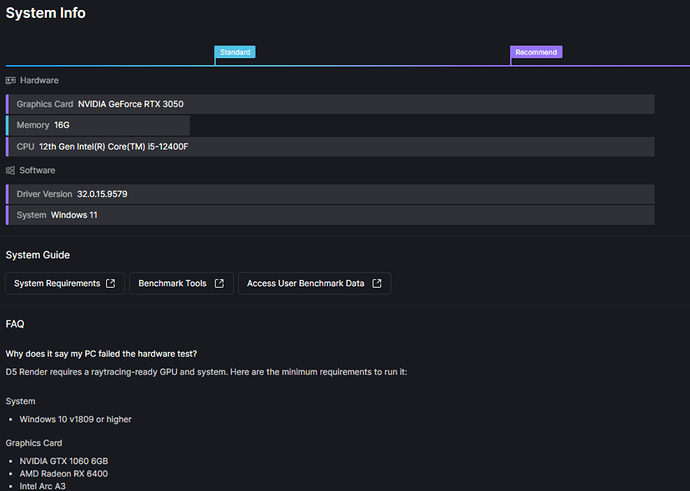The height and width of the screenshot is (491, 690).
Task: Click external-link icon beside System Requirements
Action: coord(110,284)
